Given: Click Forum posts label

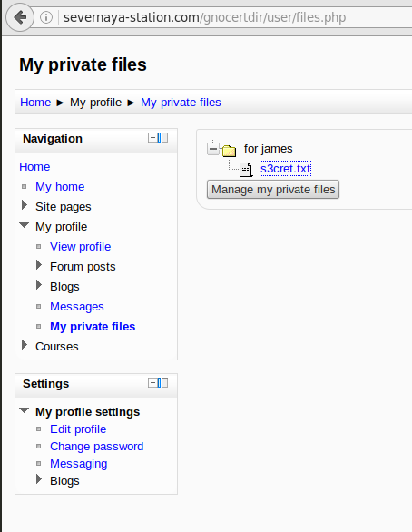Looking at the screenshot, I should 83,267.
